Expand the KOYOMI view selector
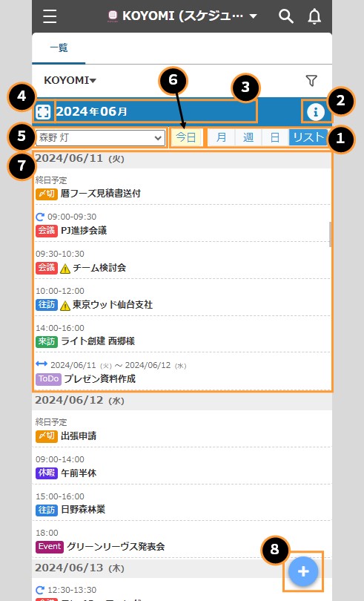Viewport: 364px width, 601px height. (x=70, y=80)
